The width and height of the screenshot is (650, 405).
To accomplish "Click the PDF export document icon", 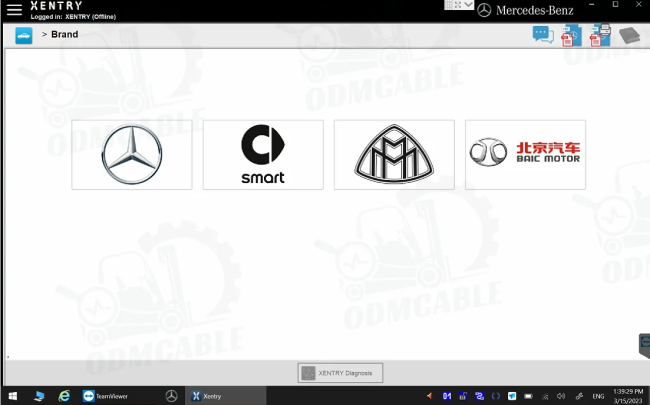I will (x=571, y=36).
